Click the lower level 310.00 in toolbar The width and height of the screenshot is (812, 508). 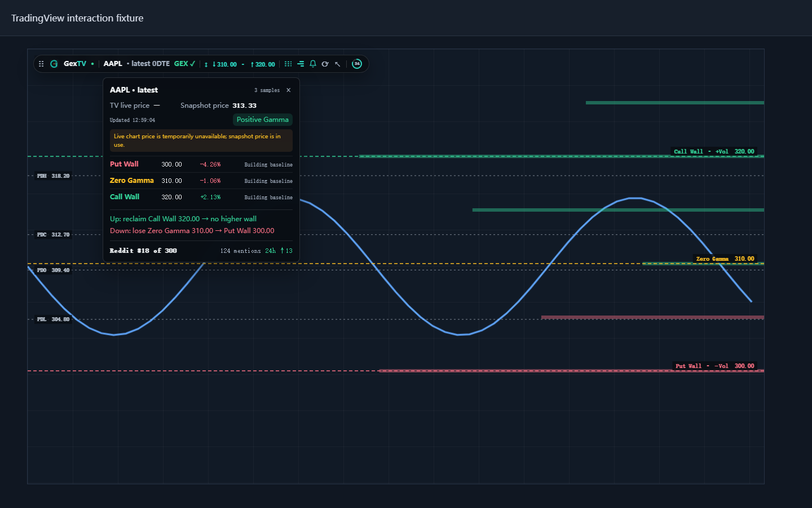tap(225, 64)
